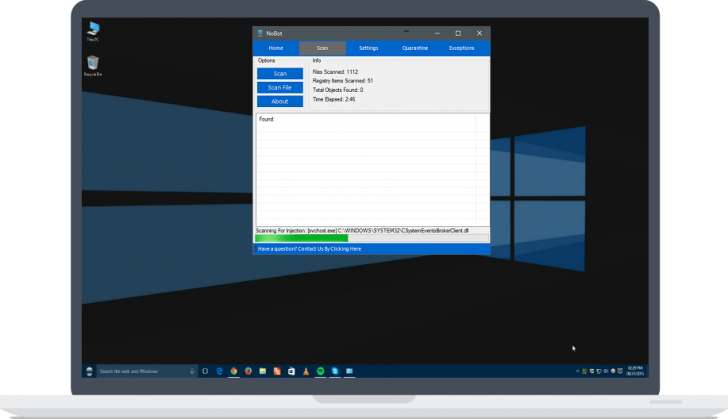This screenshot has width=728, height=419.
Task: Open File Explorer from the taskbar
Action: click(262, 371)
